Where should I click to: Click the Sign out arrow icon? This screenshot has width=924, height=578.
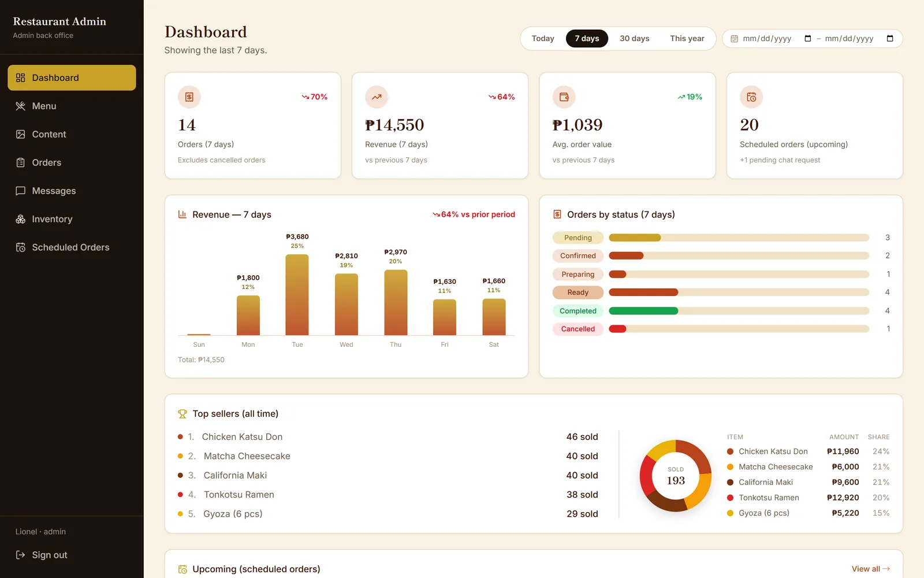click(x=21, y=555)
